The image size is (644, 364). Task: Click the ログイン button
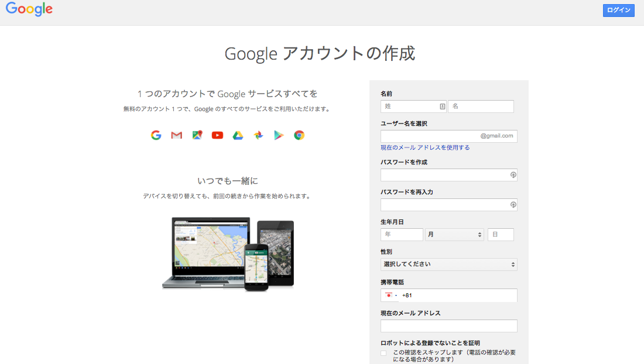(619, 11)
